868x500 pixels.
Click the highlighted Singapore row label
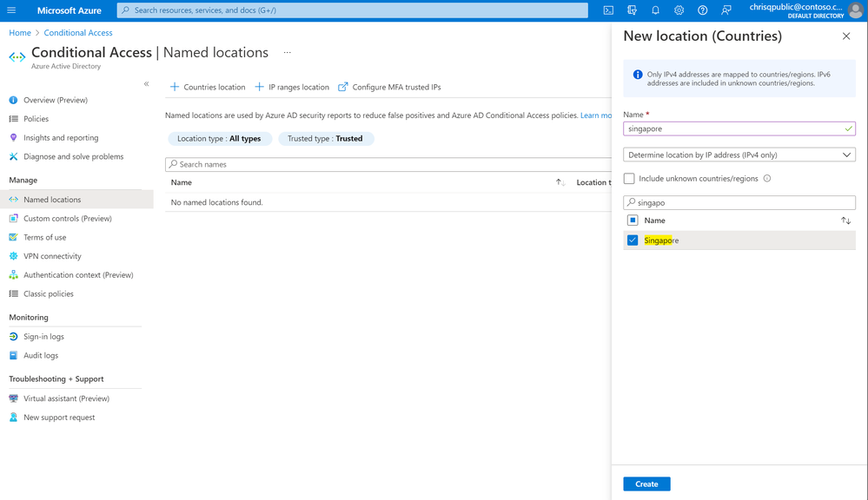click(661, 240)
